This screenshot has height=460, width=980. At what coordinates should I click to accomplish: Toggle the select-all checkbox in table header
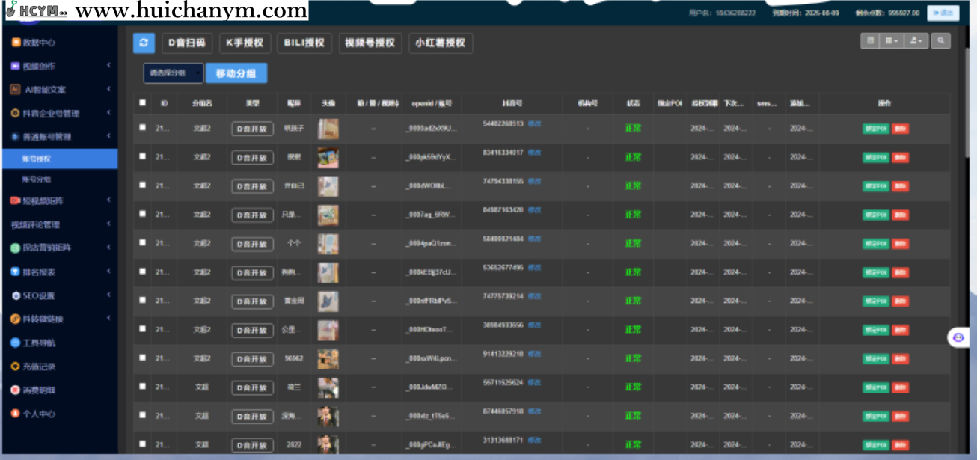click(x=143, y=103)
